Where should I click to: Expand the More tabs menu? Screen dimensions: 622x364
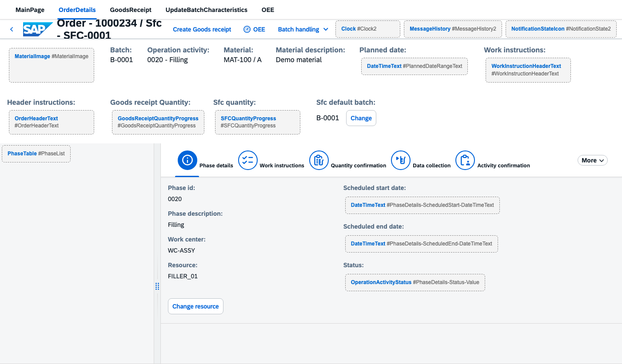pos(593,160)
